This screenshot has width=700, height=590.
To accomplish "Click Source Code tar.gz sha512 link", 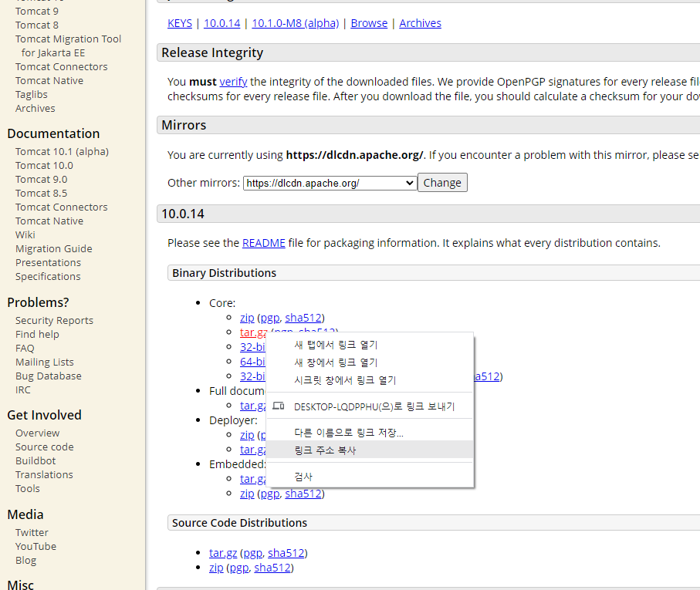I will [x=286, y=554].
